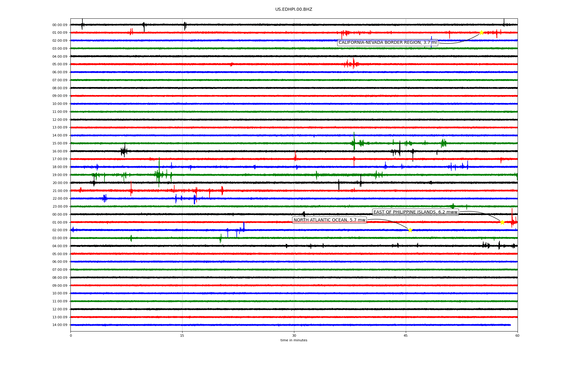Click the 20:00:09 trace time label
588x368 pixels.
click(60, 183)
